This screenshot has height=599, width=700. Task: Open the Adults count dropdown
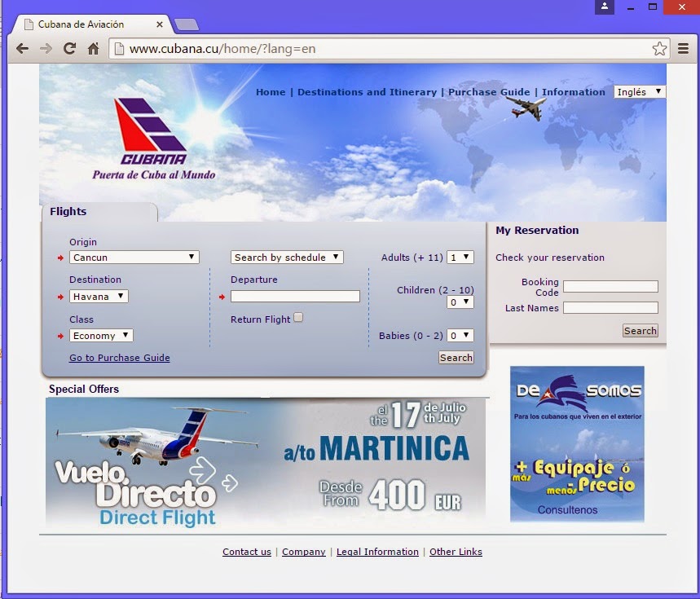point(460,257)
